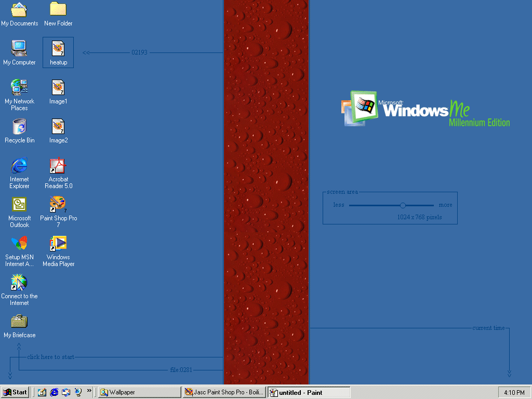
Task: Select the My Computer desktop icon
Action: [19, 52]
